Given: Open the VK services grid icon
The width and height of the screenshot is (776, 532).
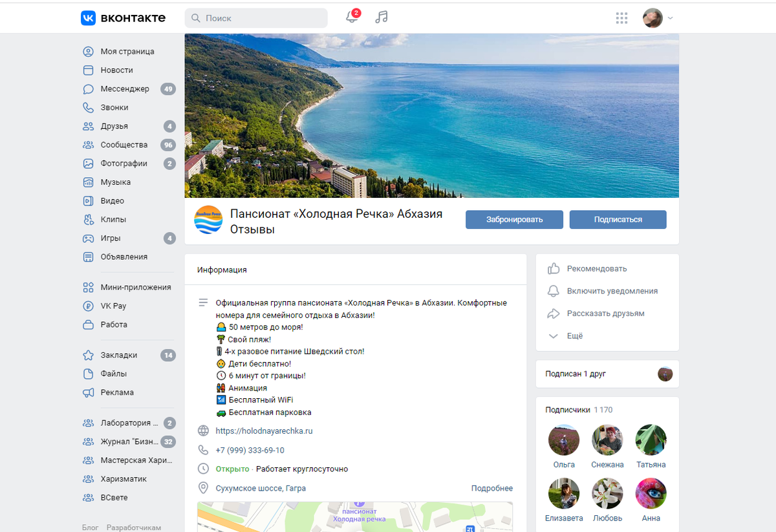Looking at the screenshot, I should coord(621,18).
